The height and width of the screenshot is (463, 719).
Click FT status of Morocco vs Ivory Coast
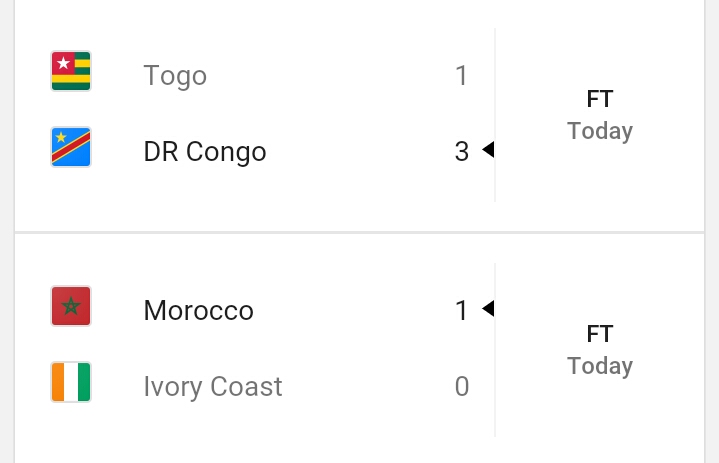[600, 334]
